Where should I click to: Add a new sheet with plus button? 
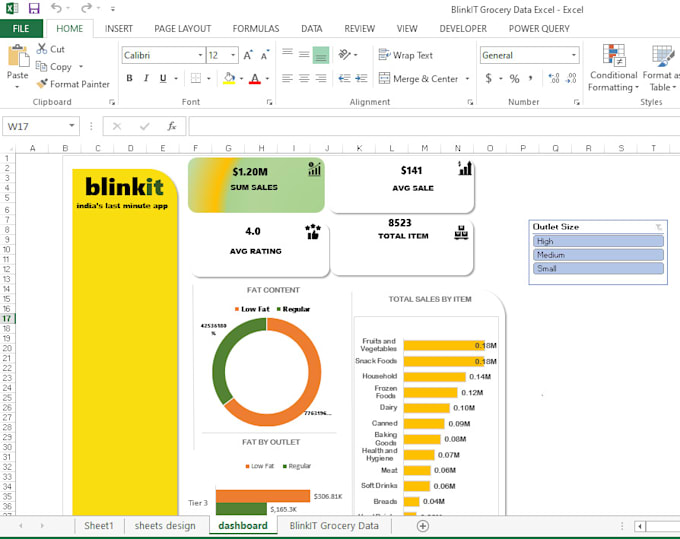pyautogui.click(x=423, y=526)
